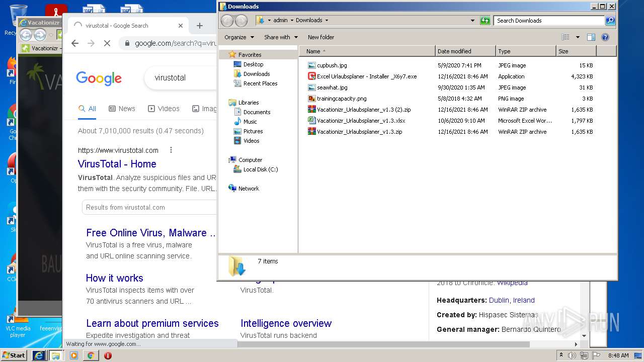Click the Explorer Back navigation button
Screen dimensions: 644x362
[x=227, y=21]
